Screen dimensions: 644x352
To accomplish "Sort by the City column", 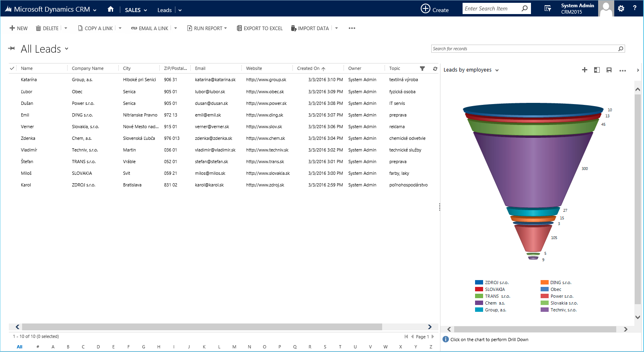I will [x=127, y=68].
